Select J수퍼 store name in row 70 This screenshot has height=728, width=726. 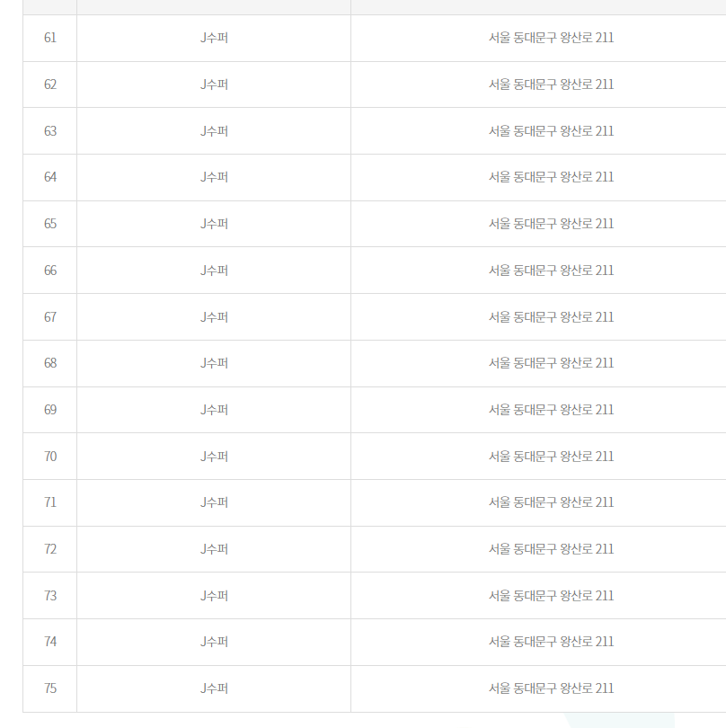pyautogui.click(x=214, y=457)
